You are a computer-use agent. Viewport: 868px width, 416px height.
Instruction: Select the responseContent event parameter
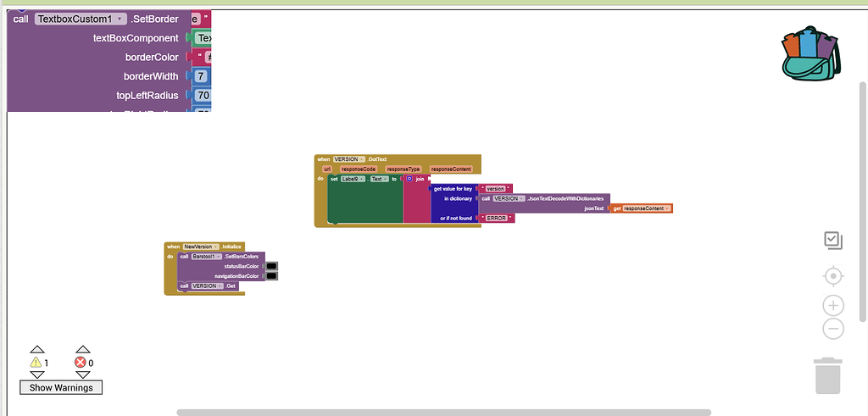[x=450, y=169]
